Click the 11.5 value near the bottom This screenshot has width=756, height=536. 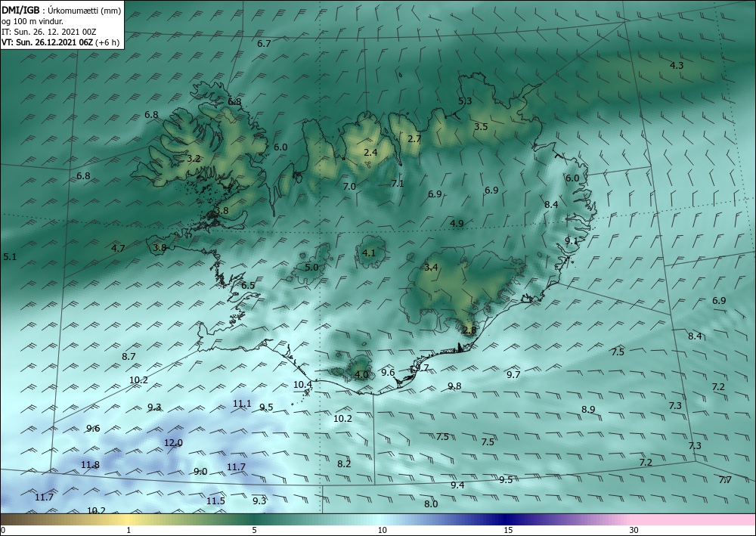click(215, 501)
